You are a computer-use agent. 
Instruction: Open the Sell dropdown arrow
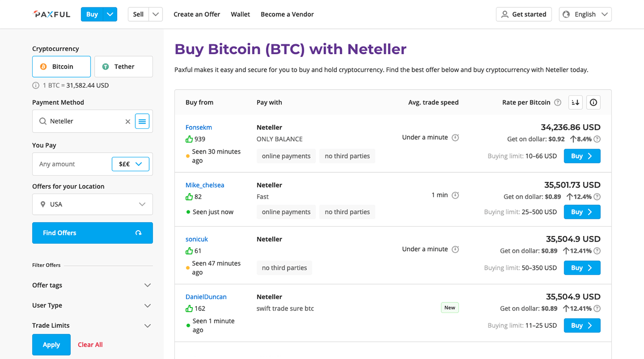(x=156, y=14)
